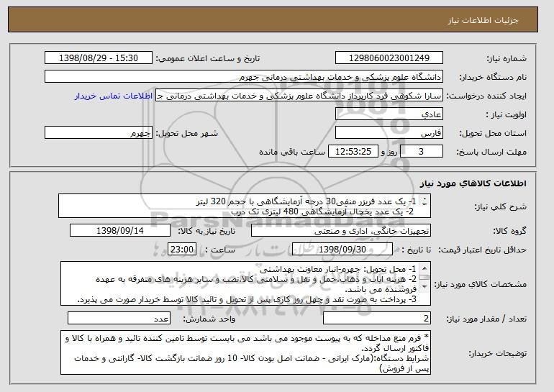This screenshot has width=554, height=392.
Task: Select the remaining days field showing 3
Action: [x=421, y=152]
